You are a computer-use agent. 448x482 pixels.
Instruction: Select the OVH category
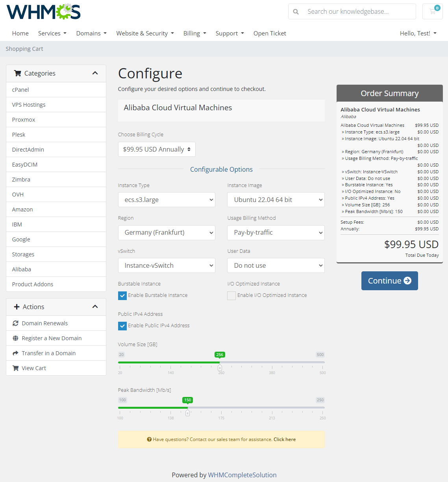(56, 195)
